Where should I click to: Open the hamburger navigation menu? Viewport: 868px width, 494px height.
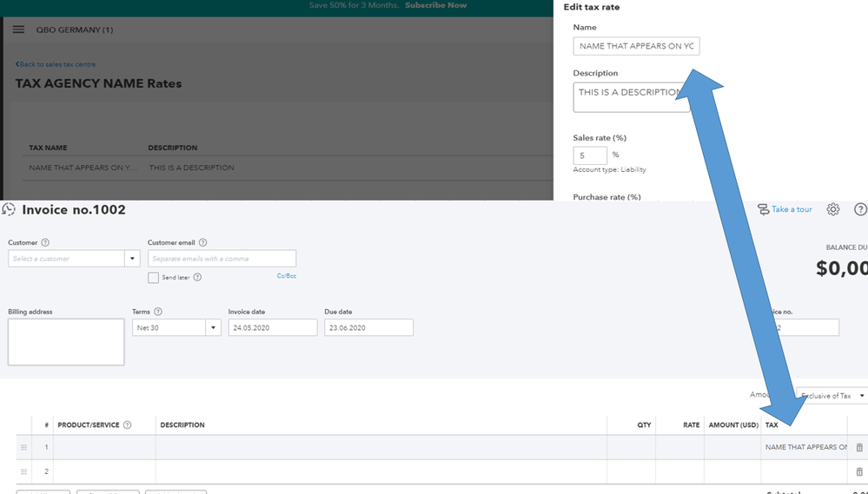coord(18,30)
